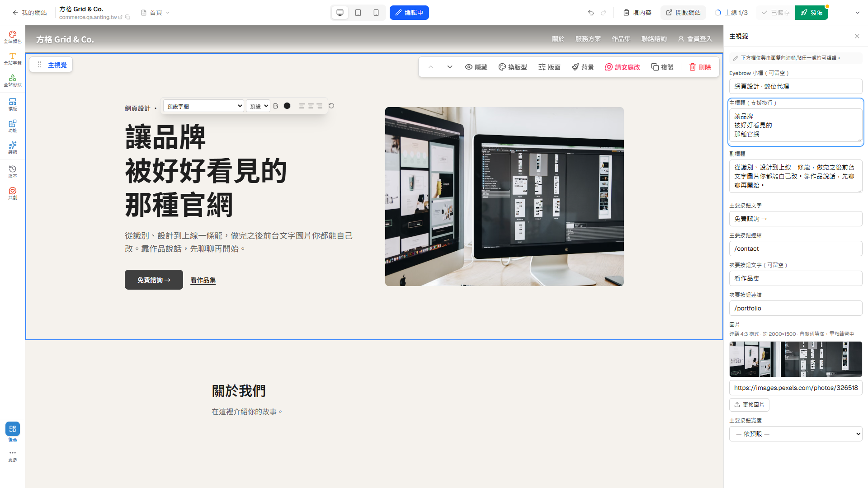
Task: Open the 更多 more options menu
Action: tap(12, 456)
